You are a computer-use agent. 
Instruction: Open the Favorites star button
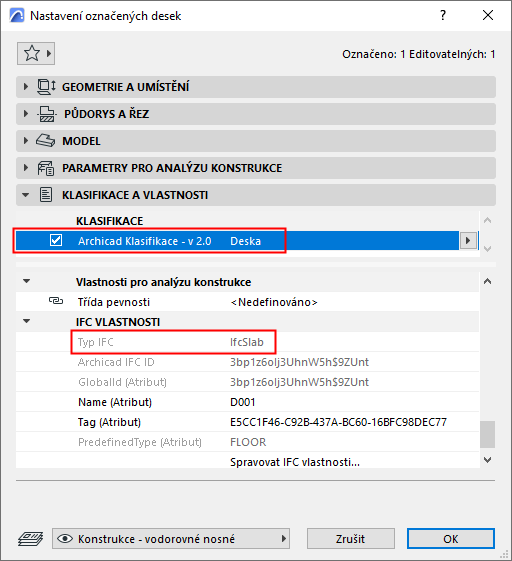(36, 54)
